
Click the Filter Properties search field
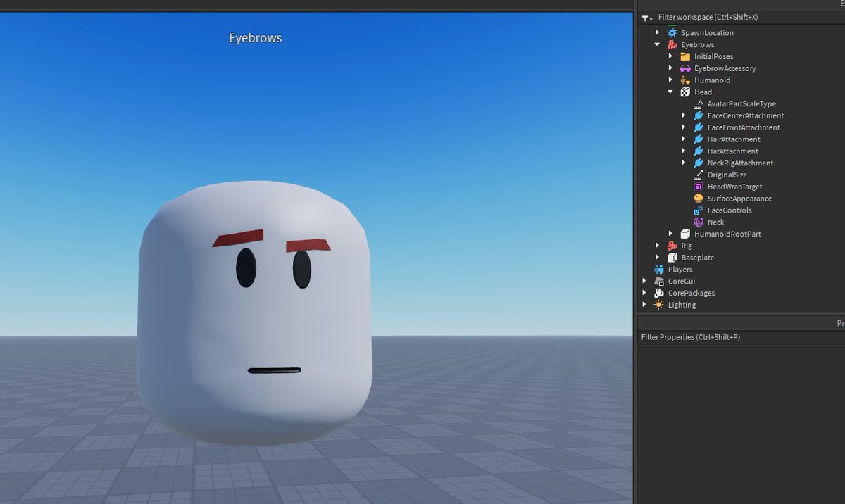click(741, 338)
